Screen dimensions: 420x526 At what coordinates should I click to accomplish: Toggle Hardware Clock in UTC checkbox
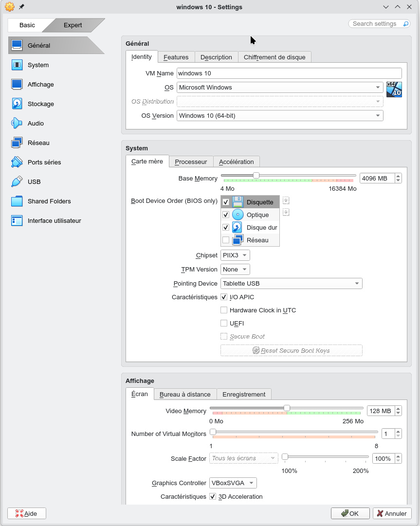(224, 310)
